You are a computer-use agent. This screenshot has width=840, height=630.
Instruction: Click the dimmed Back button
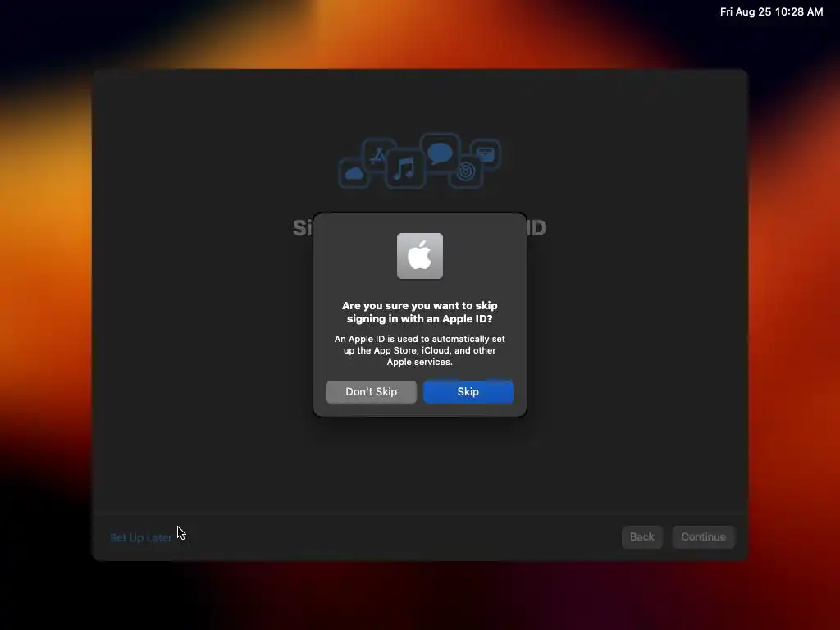click(x=641, y=536)
